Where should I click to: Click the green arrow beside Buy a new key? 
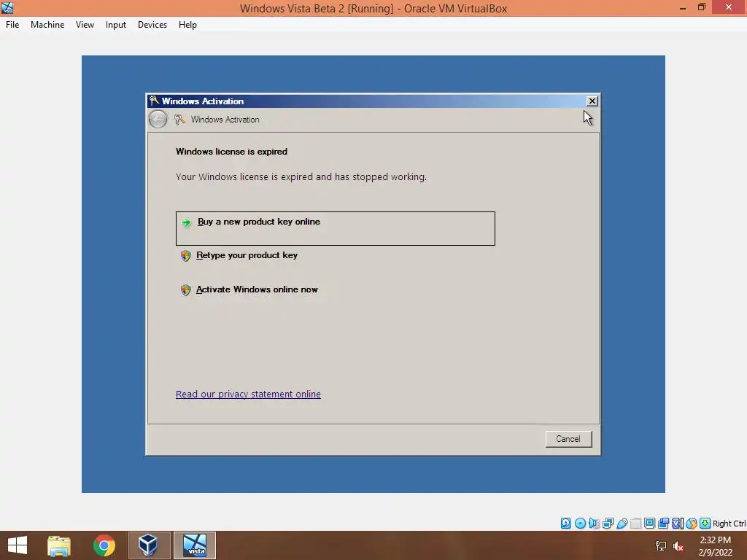click(187, 222)
